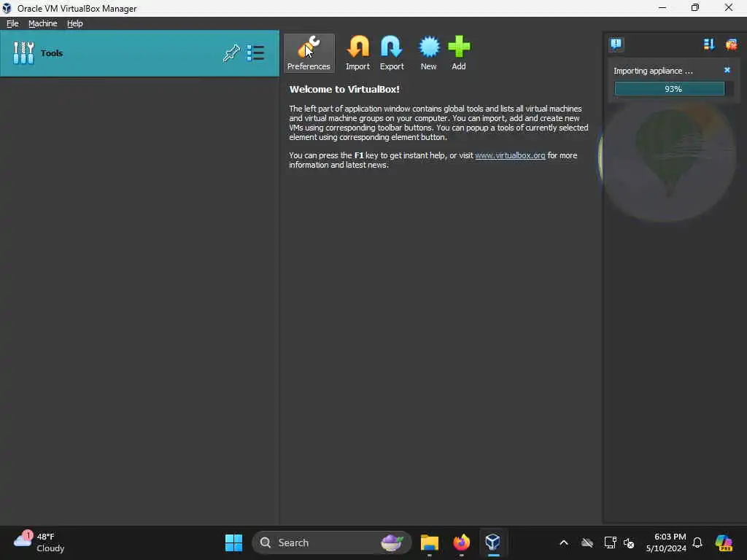The width and height of the screenshot is (747, 560).
Task: Cancel the Importing appliance progress
Action: pyautogui.click(x=727, y=70)
